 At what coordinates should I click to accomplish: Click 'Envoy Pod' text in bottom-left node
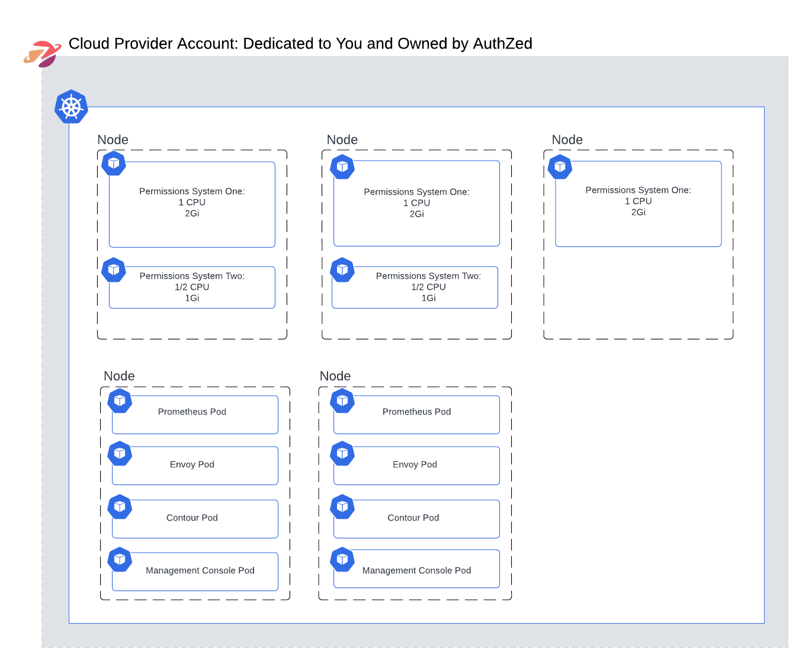point(192,464)
